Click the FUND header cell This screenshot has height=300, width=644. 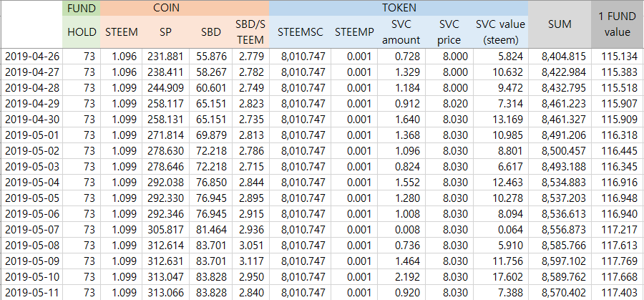point(82,8)
